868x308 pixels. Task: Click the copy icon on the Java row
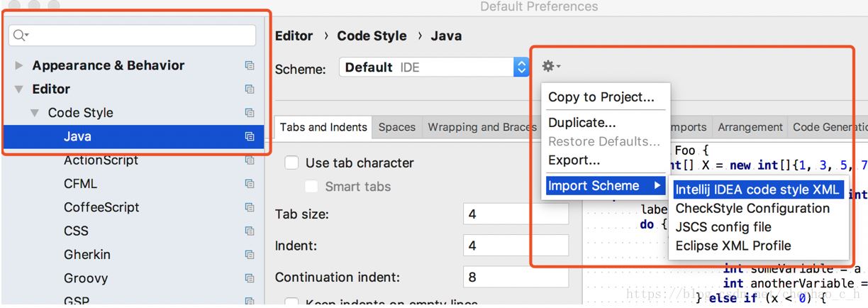point(250,136)
